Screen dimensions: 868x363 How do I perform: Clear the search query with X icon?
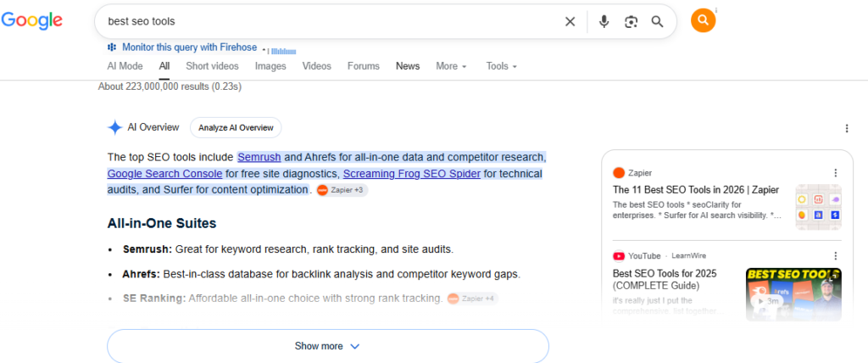click(570, 21)
